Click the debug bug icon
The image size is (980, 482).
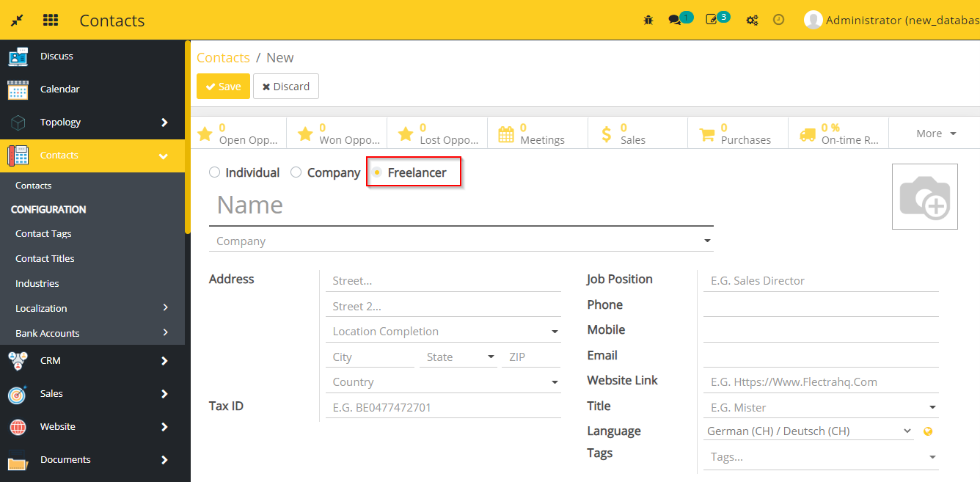(x=648, y=21)
